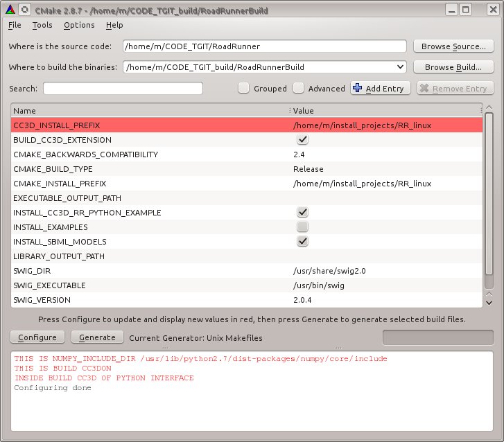Open the Options menu
This screenshot has width=504, height=442.
pyautogui.click(x=79, y=25)
